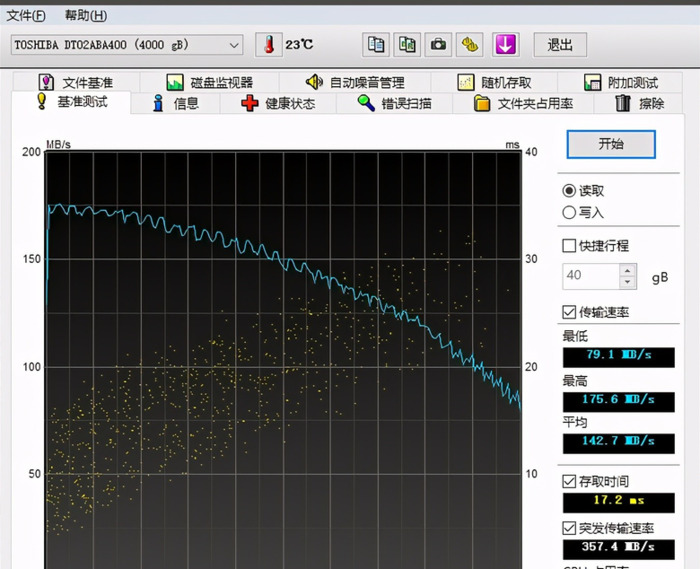Open the 健康状态 health tab
Viewport: 700px width, 569px height.
[x=278, y=103]
